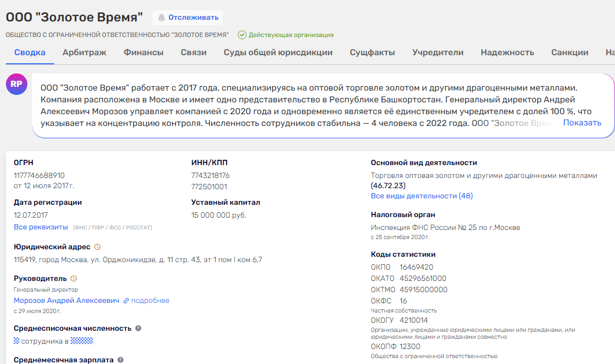
Task: Click the date 'с 29 июля 2020 г.'
Action: coord(37,311)
